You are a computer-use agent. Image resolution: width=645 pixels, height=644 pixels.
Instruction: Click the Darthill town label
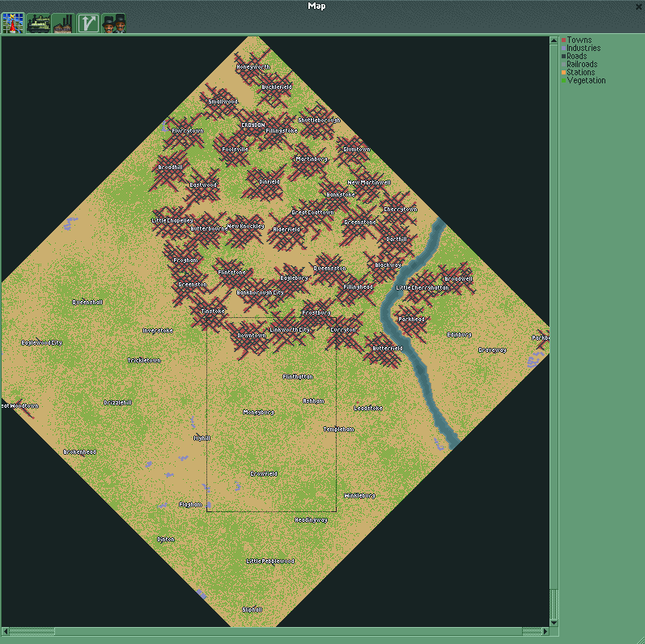point(397,239)
